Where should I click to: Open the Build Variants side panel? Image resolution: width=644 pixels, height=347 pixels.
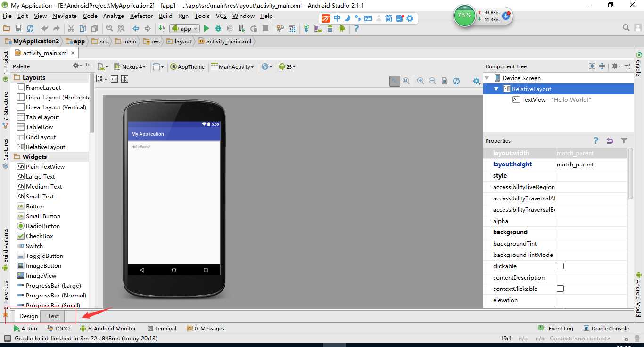point(6,249)
